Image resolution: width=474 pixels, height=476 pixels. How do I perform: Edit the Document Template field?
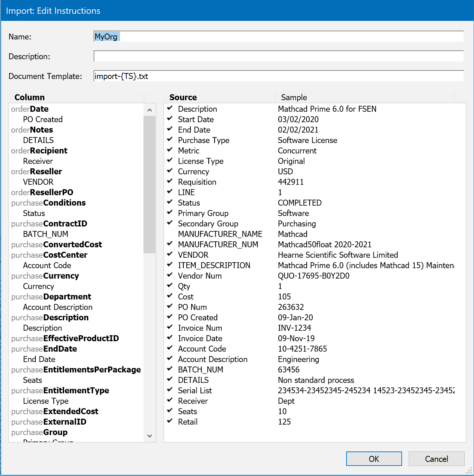(261, 76)
